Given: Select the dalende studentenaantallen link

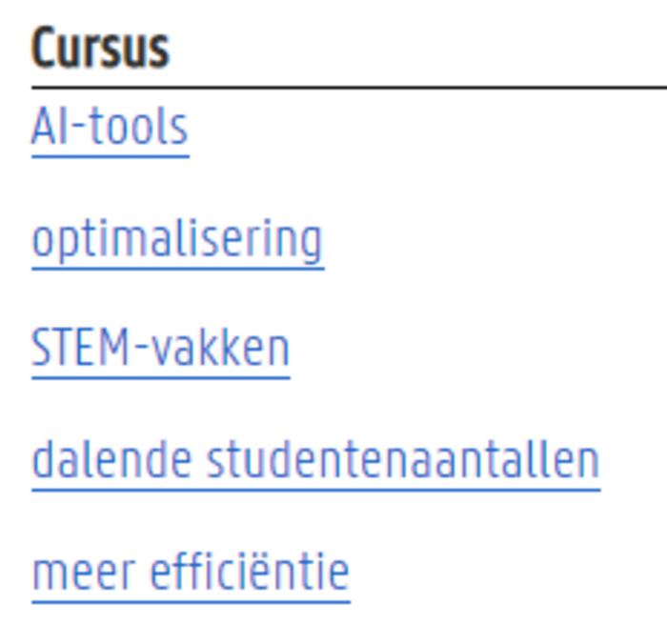Looking at the screenshot, I should pos(315,461).
